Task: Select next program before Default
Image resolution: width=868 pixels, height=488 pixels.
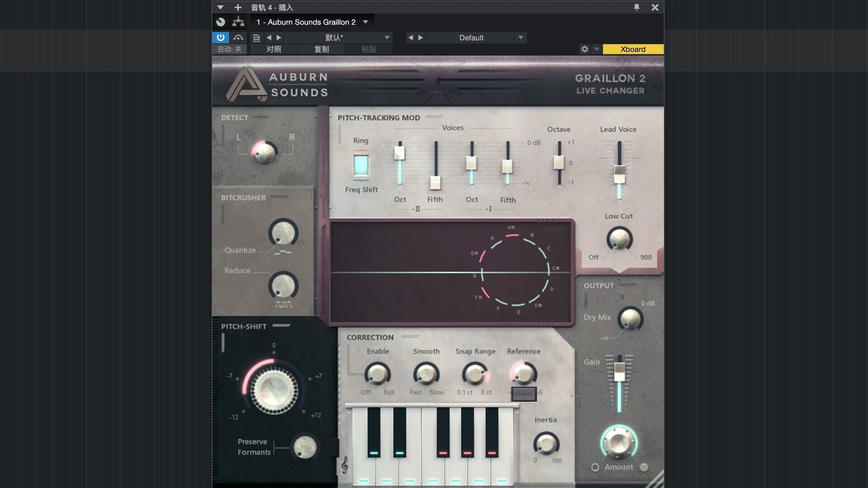Action: [x=420, y=38]
